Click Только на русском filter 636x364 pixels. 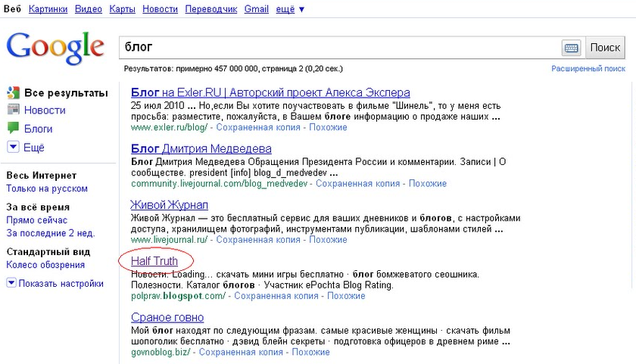[47, 188]
